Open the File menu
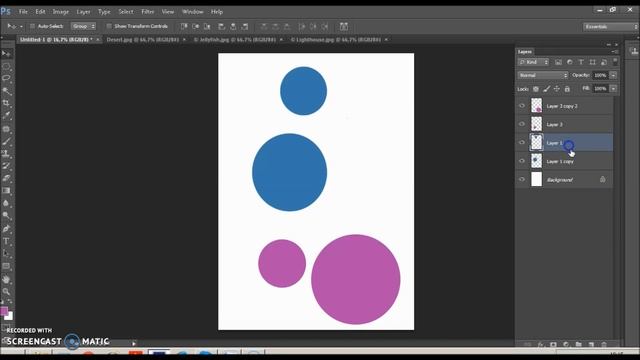 coord(23,12)
